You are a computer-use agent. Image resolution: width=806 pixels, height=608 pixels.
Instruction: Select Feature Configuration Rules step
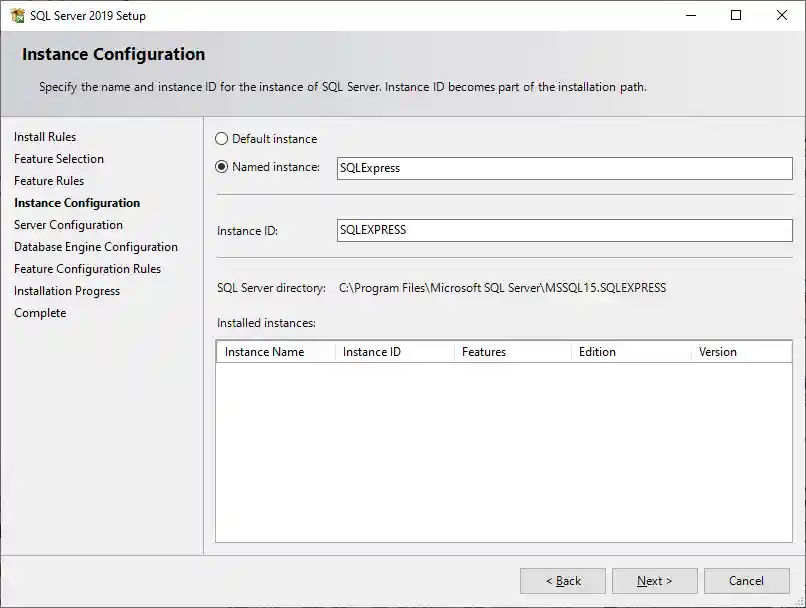(89, 269)
